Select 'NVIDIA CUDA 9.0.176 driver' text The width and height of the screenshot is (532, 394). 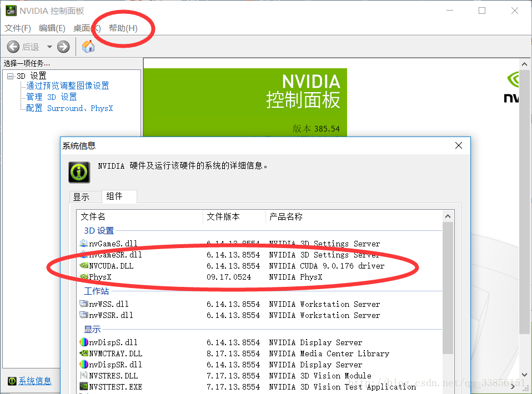coord(327,266)
